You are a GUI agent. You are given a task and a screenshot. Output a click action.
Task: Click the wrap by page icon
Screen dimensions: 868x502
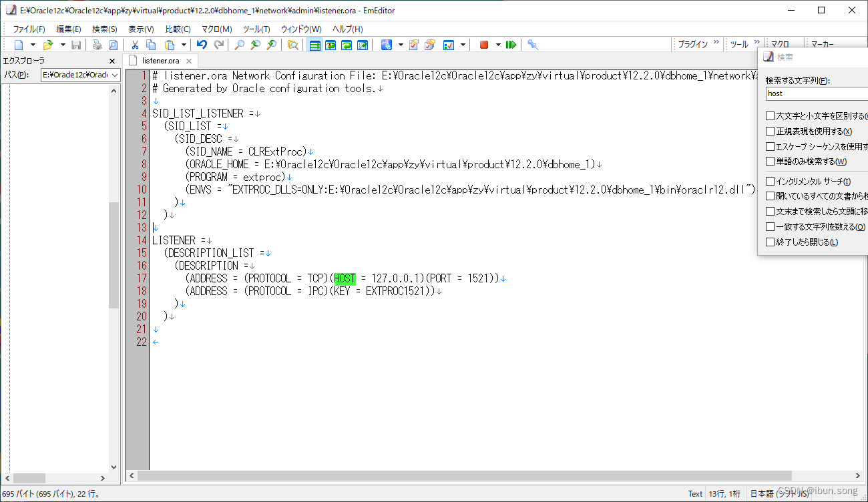pyautogui.click(x=363, y=45)
